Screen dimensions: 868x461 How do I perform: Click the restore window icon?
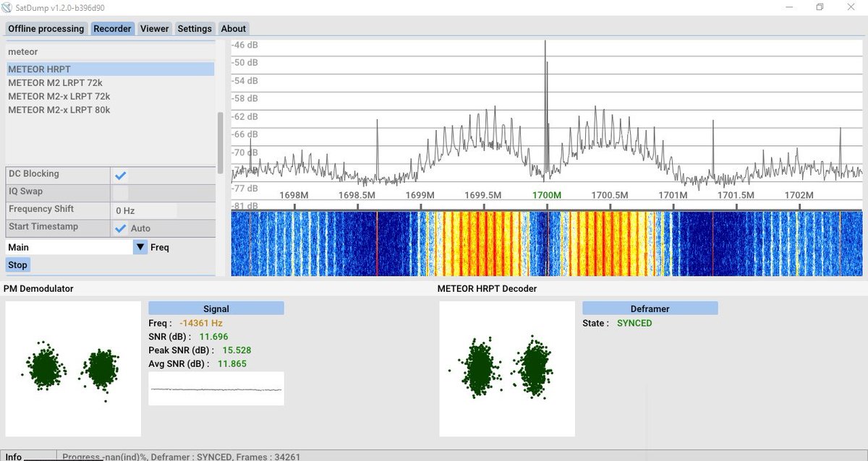click(x=820, y=7)
